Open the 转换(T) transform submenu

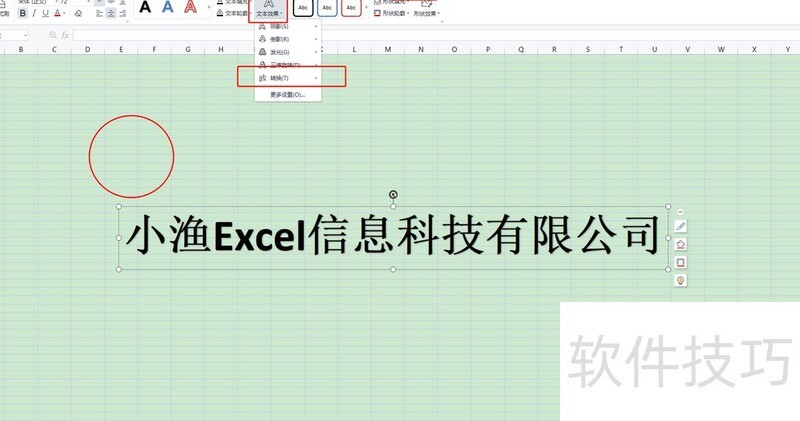(288, 78)
